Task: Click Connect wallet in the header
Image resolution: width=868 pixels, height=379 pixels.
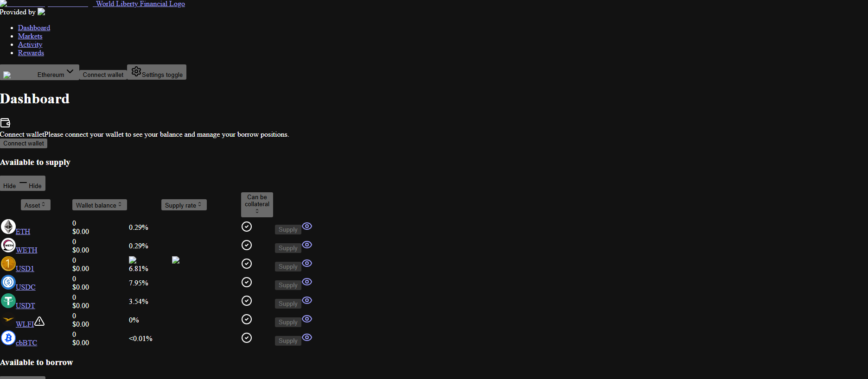Action: (103, 75)
